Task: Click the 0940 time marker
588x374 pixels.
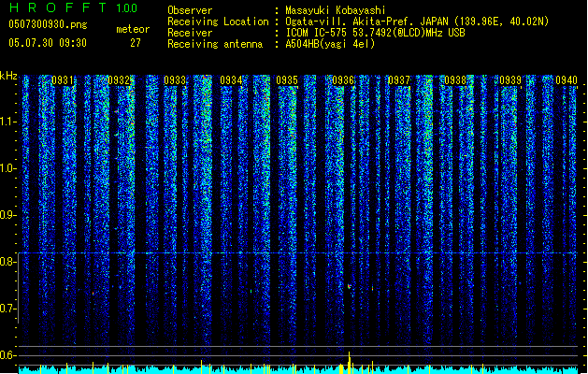Action: (x=566, y=80)
